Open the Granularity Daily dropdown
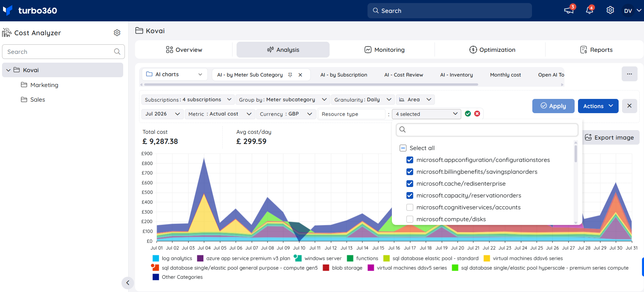This screenshot has height=292, width=644. pyautogui.click(x=363, y=100)
